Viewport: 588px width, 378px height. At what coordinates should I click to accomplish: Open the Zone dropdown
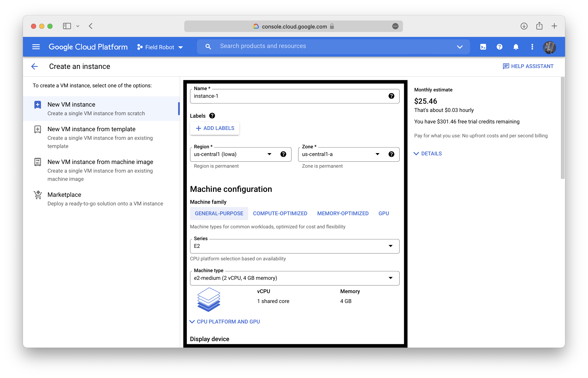tap(348, 154)
